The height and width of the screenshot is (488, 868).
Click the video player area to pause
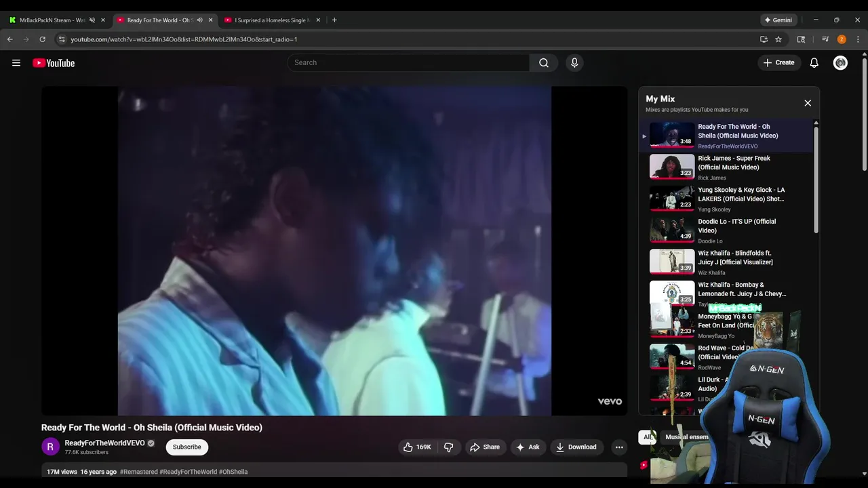334,251
